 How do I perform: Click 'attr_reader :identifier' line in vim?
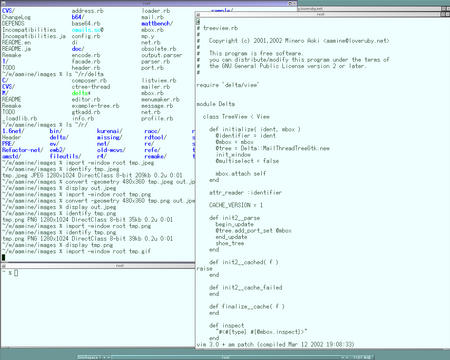[x=245, y=193]
